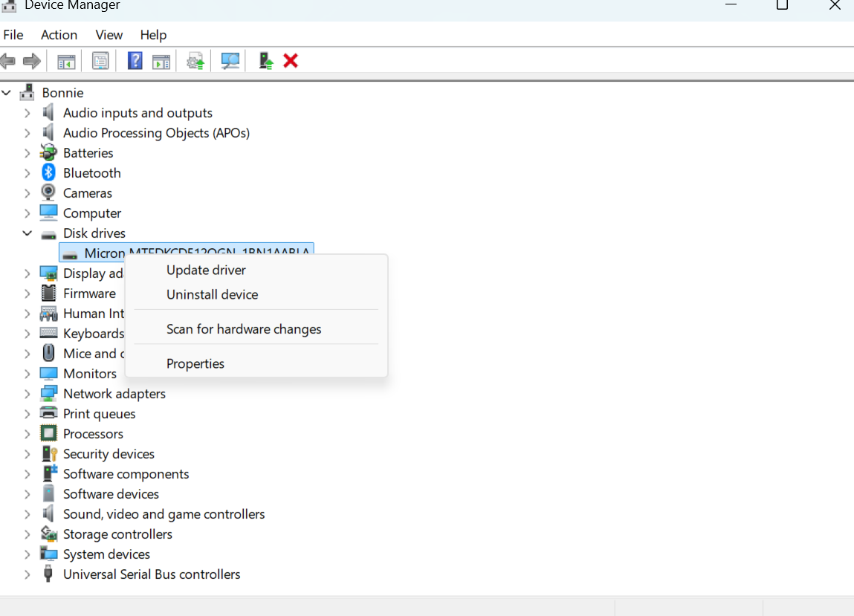Select Uninstall device in context menu
This screenshot has width=854, height=616.
pyautogui.click(x=212, y=295)
